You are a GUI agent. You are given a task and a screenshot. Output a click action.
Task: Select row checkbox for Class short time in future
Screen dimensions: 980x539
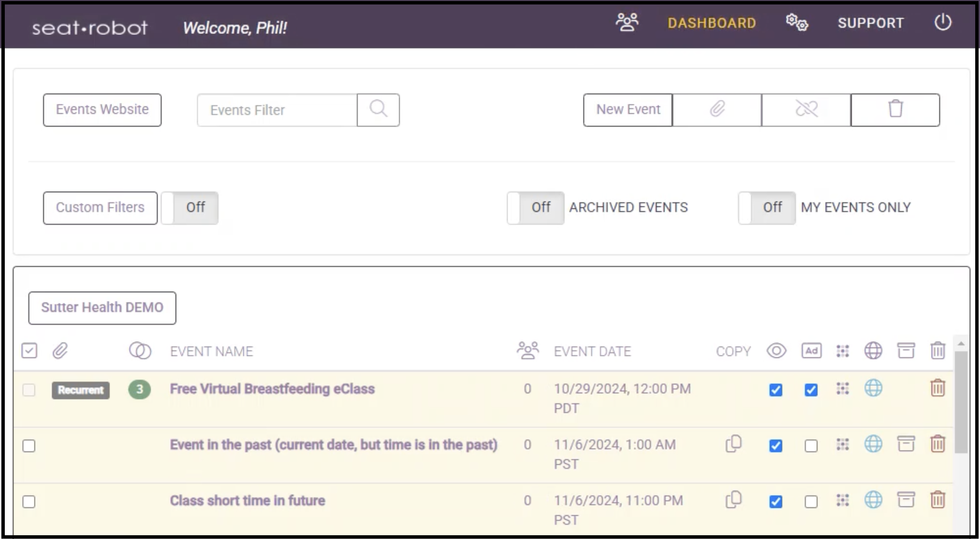coord(29,502)
